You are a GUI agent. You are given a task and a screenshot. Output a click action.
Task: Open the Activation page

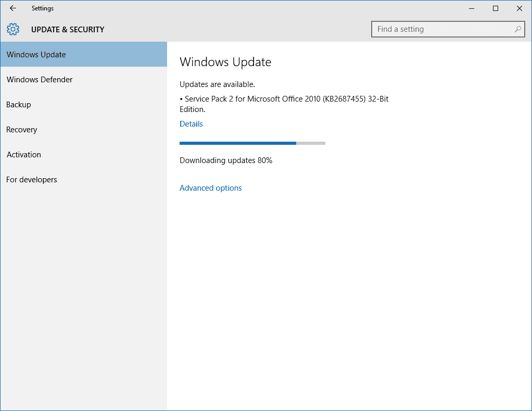[x=83, y=154]
